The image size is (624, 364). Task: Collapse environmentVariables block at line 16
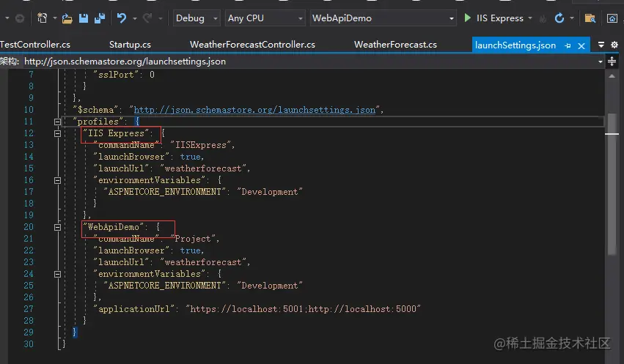click(57, 180)
